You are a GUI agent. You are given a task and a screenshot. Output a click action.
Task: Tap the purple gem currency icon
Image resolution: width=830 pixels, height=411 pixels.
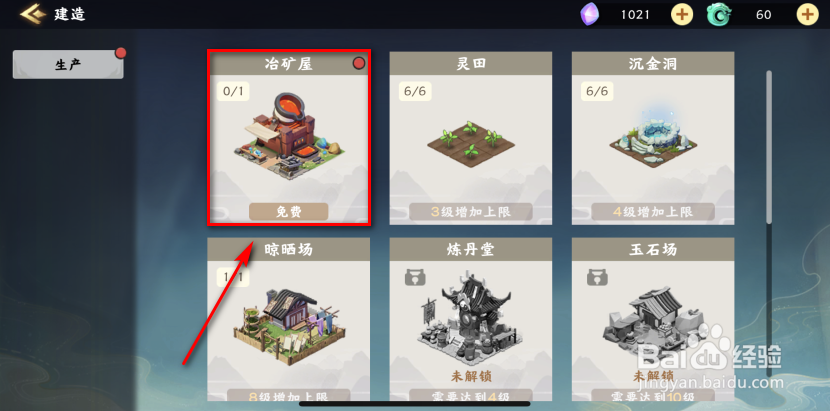[x=590, y=14]
